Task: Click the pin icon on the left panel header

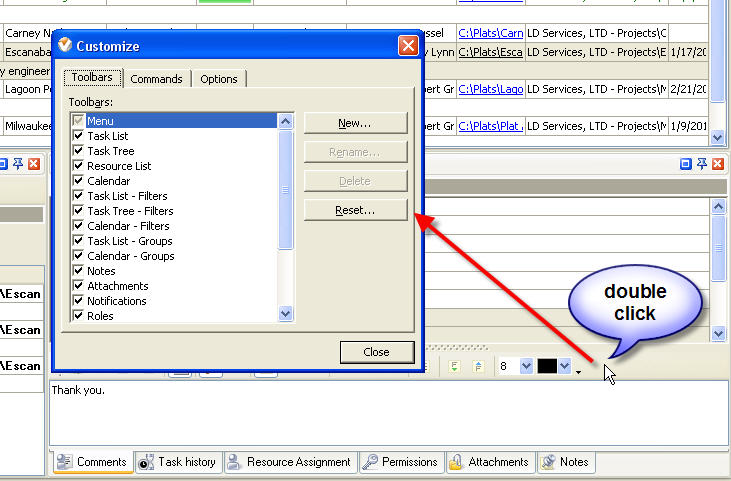Action: point(17,164)
